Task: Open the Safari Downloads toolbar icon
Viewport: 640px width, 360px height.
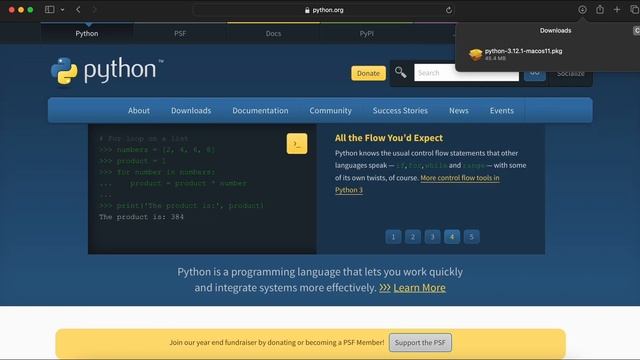Action: click(582, 9)
